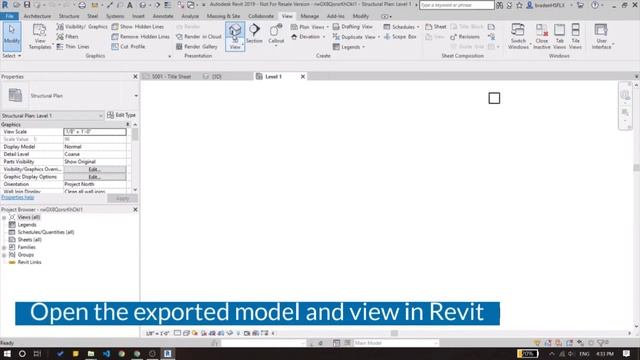The width and height of the screenshot is (640, 360).
Task: Switch to Architecture ribbon tab
Action: pos(37,16)
